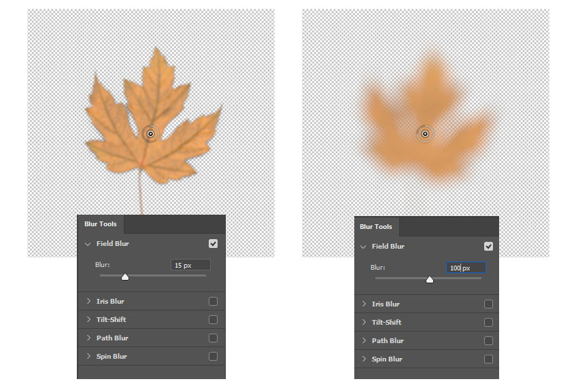The image size is (578, 392).
Task: Click the blur pin on the left leaf
Action: pyautogui.click(x=150, y=134)
